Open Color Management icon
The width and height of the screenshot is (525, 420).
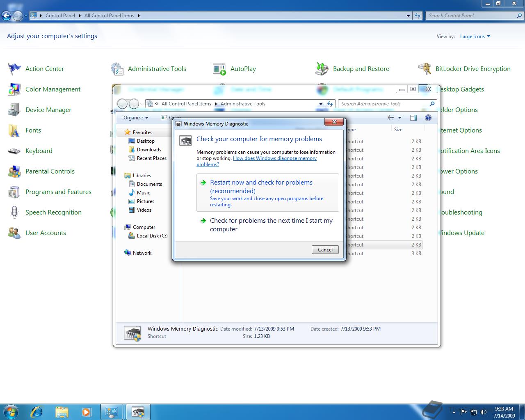click(x=14, y=89)
